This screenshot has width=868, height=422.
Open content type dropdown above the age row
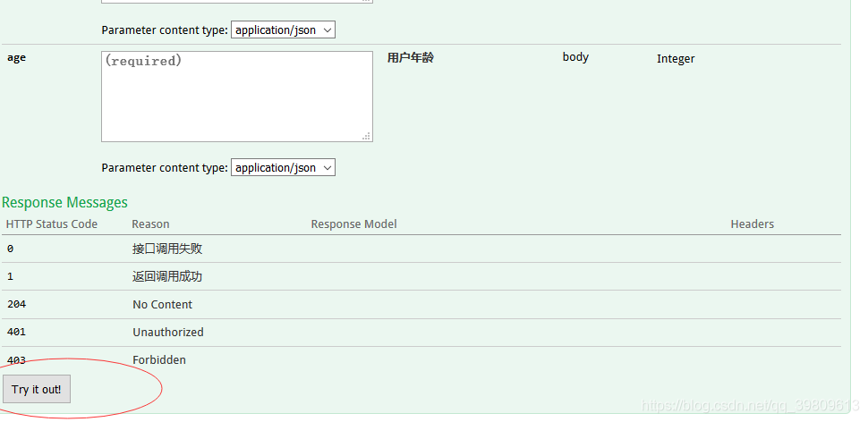[283, 30]
